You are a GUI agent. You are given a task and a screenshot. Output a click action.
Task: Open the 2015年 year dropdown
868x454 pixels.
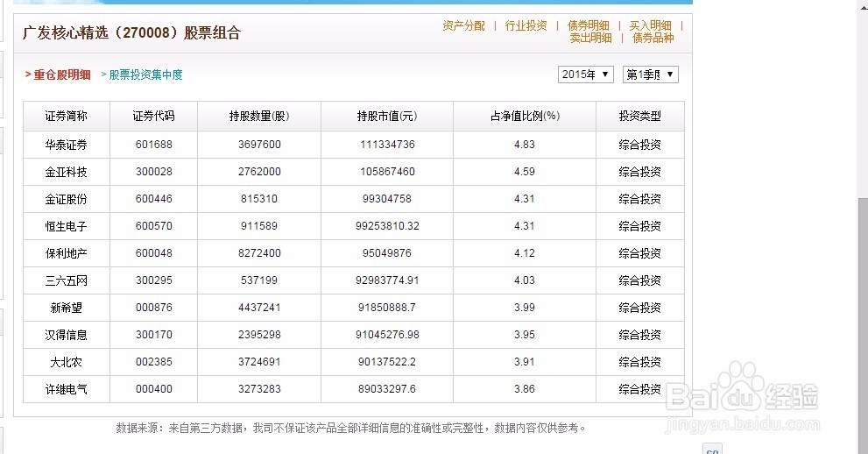586,74
